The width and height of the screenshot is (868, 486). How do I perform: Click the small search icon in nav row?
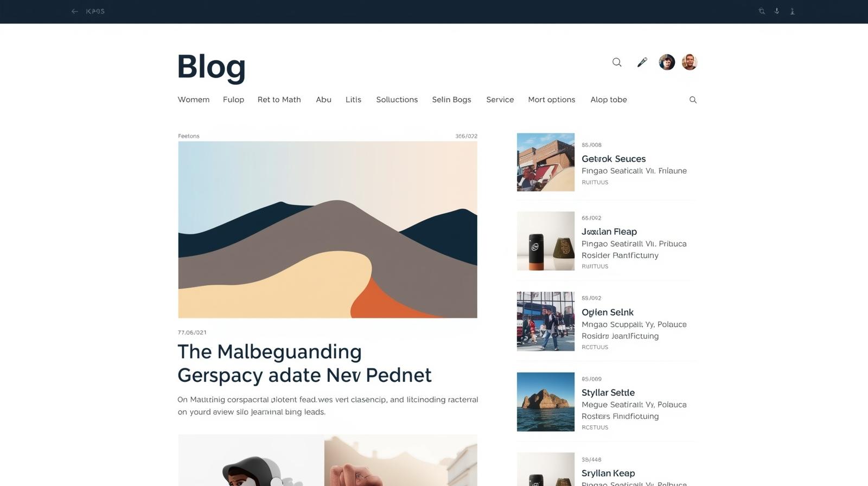pos(693,100)
